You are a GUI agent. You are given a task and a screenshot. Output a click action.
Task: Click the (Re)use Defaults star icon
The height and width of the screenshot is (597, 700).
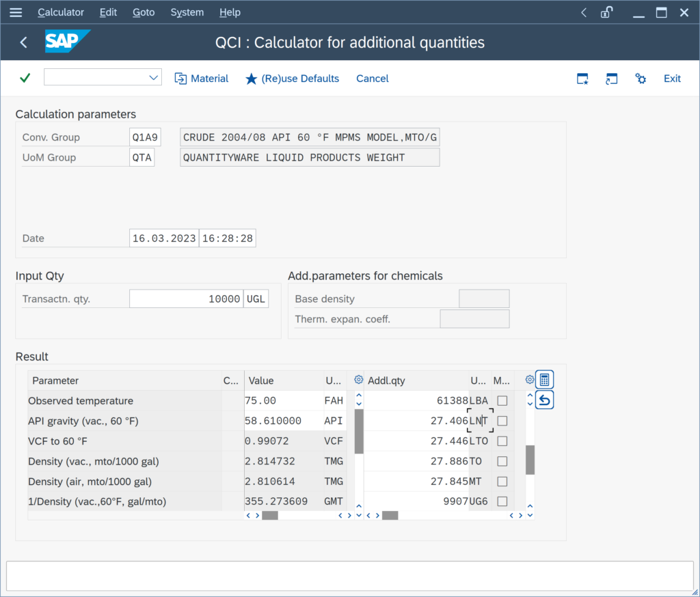click(x=252, y=79)
